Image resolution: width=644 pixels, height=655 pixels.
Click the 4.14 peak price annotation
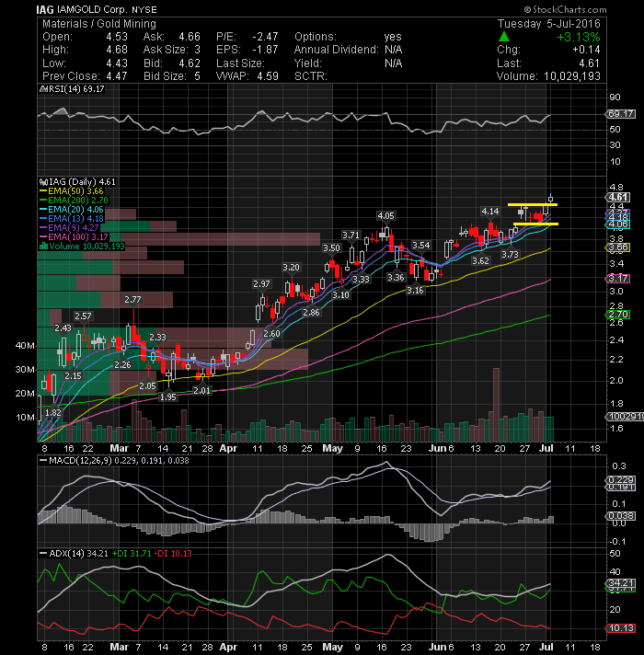pos(489,212)
